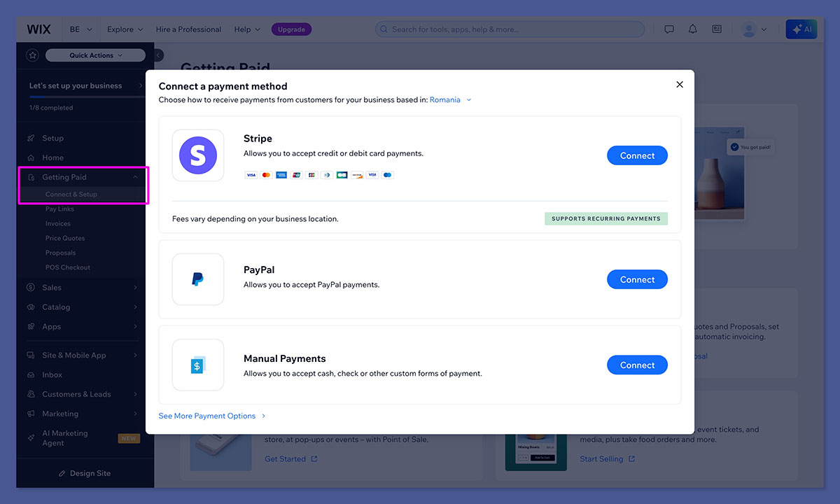Launch the AI assistant button
840x504 pixels.
click(801, 29)
